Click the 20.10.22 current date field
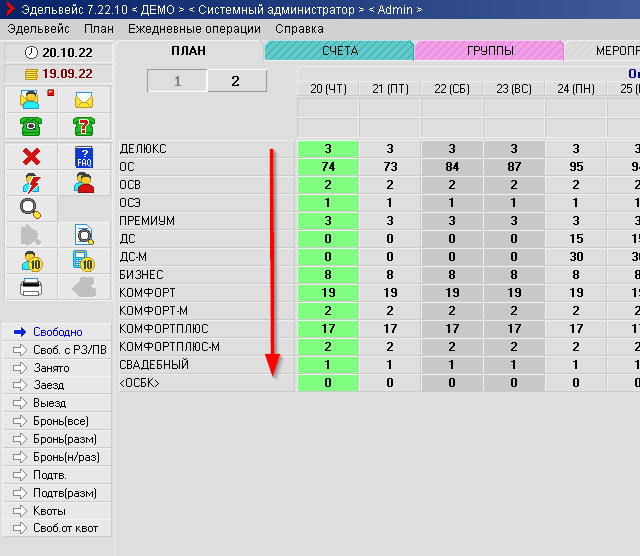640x556 pixels. [x=58, y=52]
